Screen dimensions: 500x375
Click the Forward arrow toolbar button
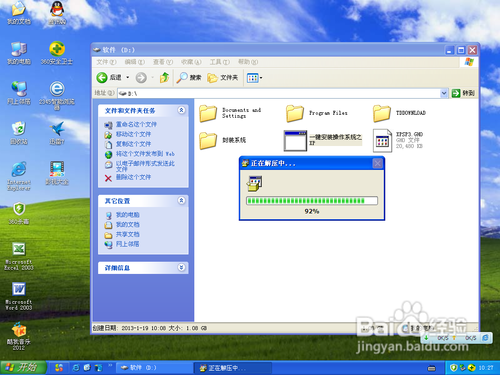click(x=141, y=78)
